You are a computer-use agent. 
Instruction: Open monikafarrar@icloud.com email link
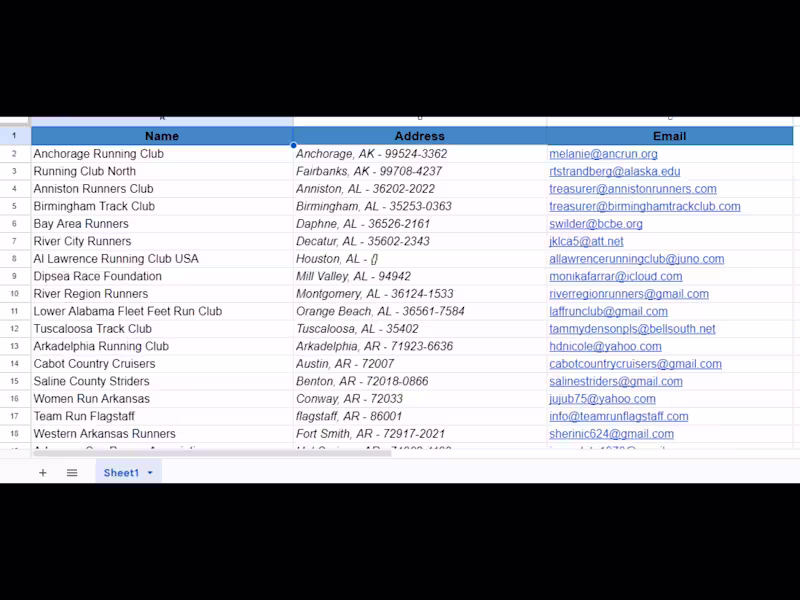tap(615, 277)
